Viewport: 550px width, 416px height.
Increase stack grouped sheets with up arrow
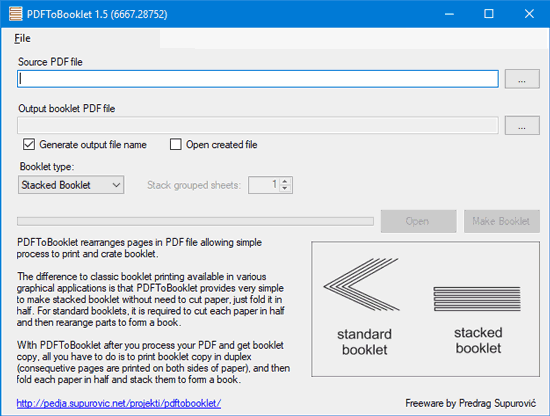coord(285,181)
